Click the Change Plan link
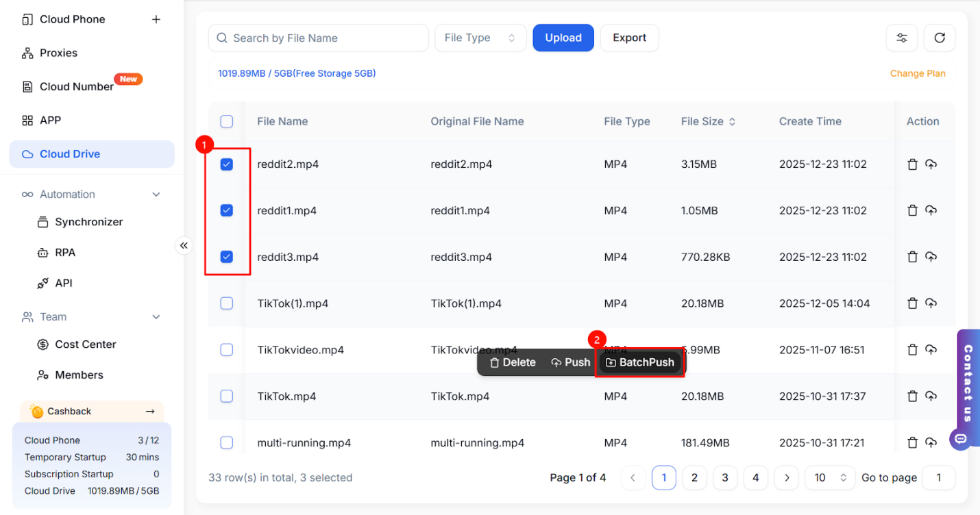980x515 pixels. pyautogui.click(x=918, y=73)
